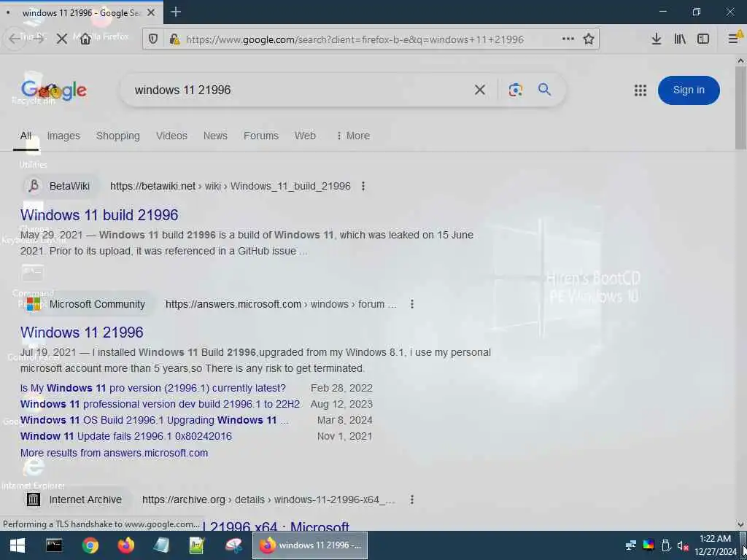Open options for Microsoft Community result

tap(412, 304)
